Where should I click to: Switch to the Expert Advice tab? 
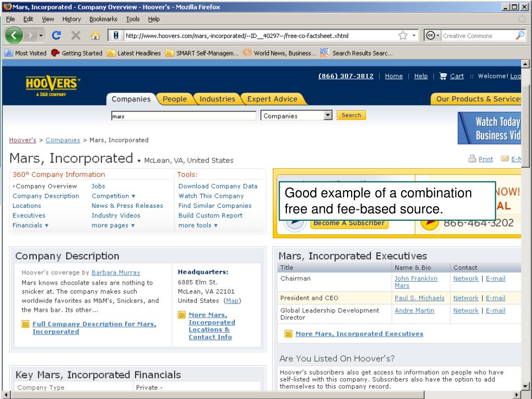(272, 99)
